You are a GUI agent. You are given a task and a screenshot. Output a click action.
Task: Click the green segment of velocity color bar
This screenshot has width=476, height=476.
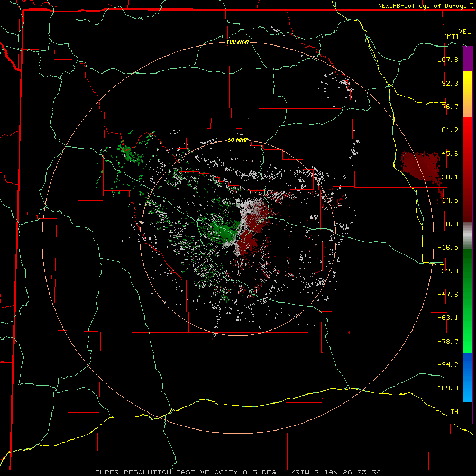[x=467, y=300]
